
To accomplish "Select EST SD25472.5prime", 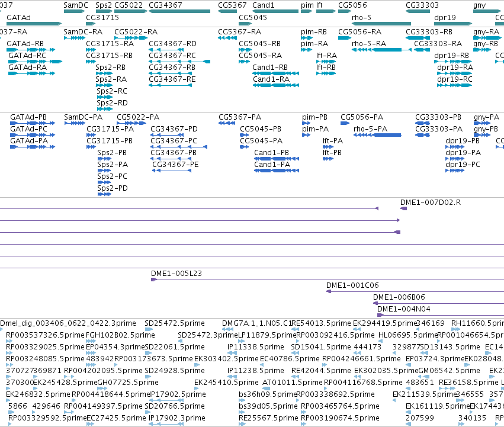I will click(149, 329).
